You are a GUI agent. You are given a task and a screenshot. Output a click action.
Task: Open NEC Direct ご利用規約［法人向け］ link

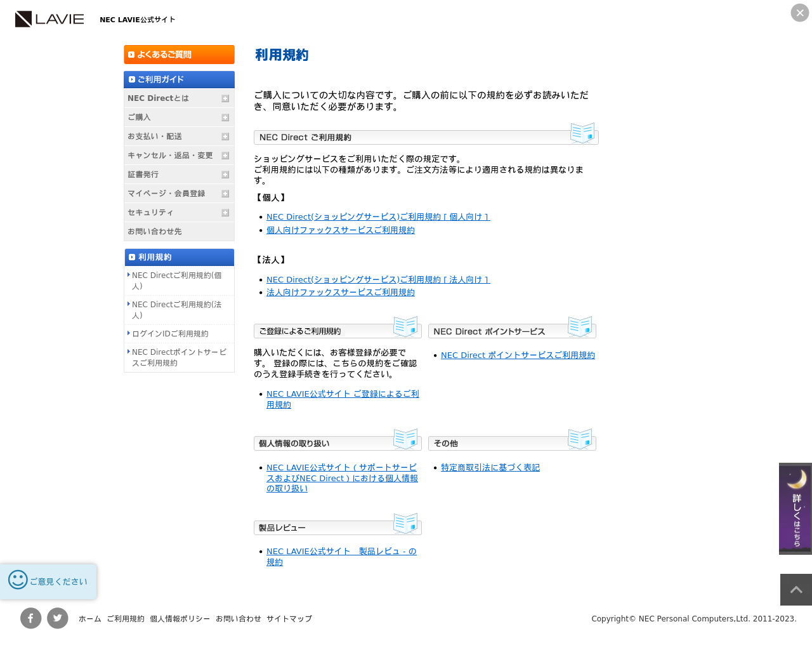[378, 280]
